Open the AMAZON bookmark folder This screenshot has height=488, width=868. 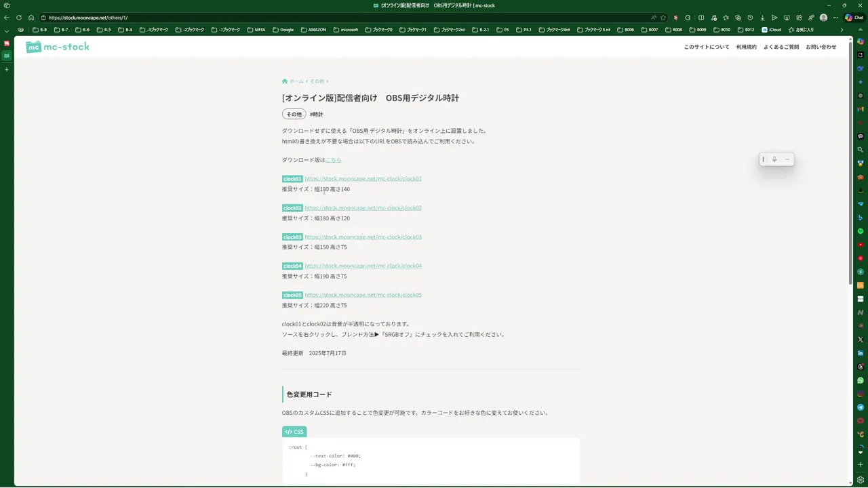(x=313, y=30)
